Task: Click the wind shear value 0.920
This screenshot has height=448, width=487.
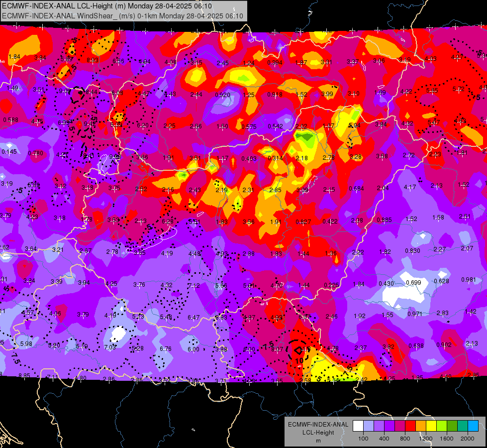Action: 222,95
